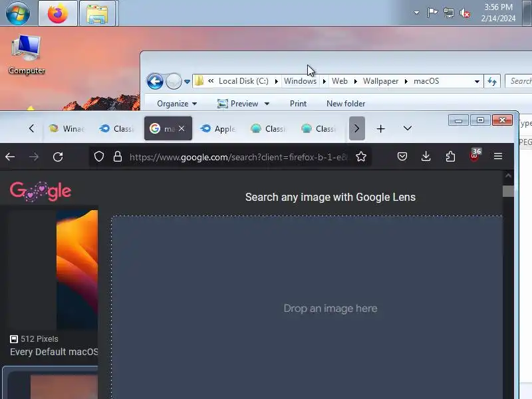This screenshot has width=532, height=399.
Task: Open Windows Explorer taskbar button
Action: (98, 13)
